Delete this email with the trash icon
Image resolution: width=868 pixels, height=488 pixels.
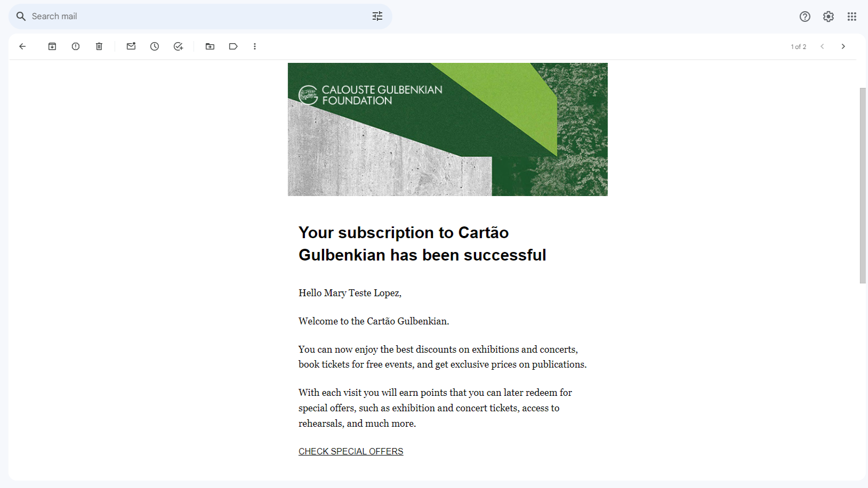[99, 46]
